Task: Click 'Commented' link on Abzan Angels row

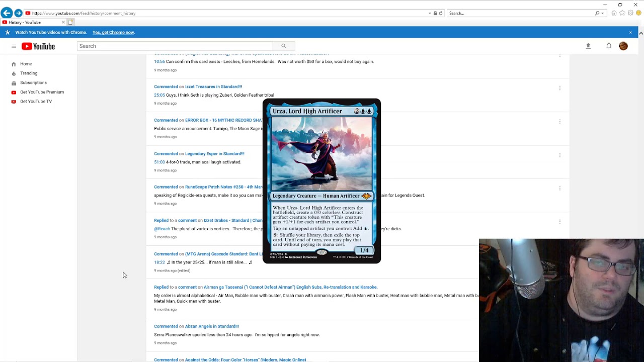Action: click(166, 326)
